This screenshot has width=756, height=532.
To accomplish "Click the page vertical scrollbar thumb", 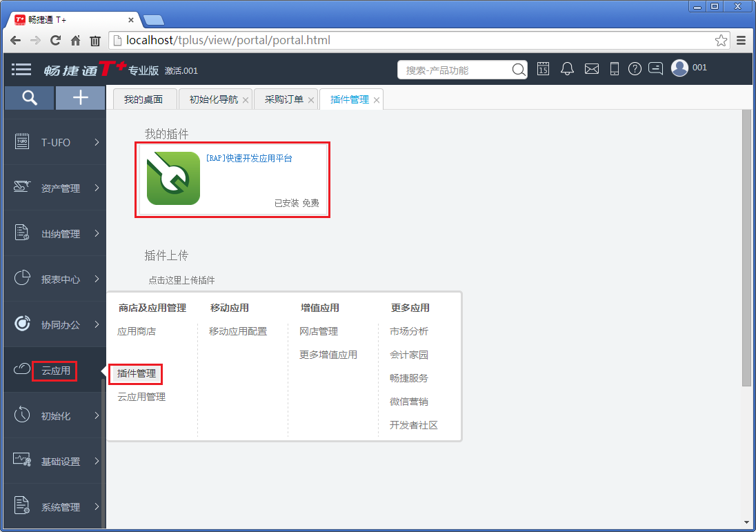I will (746, 248).
